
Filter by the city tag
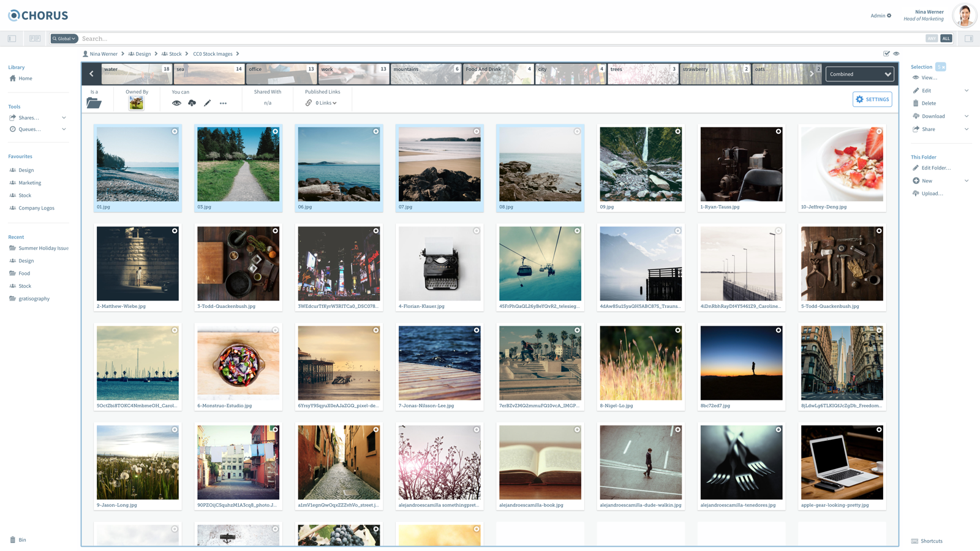pos(570,74)
